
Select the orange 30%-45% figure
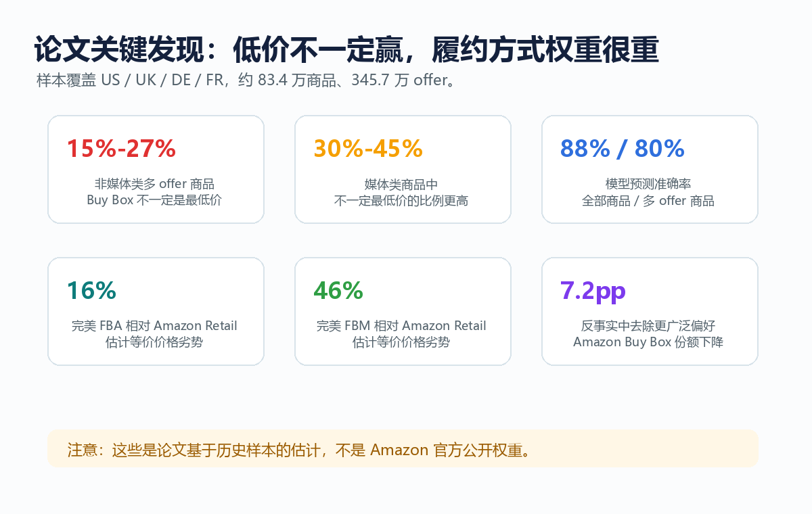(x=368, y=148)
